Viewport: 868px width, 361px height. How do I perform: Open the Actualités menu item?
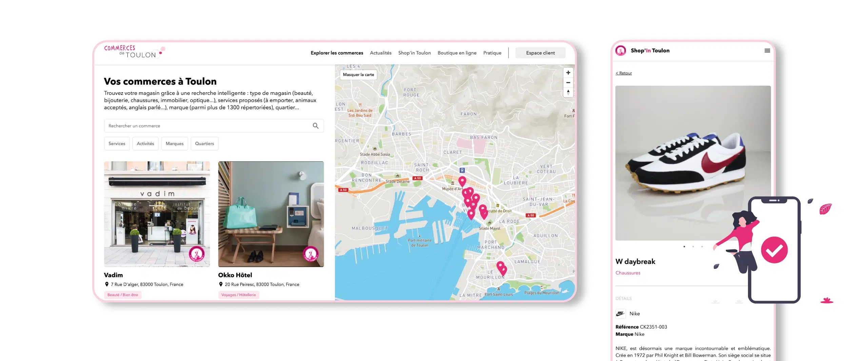(380, 53)
